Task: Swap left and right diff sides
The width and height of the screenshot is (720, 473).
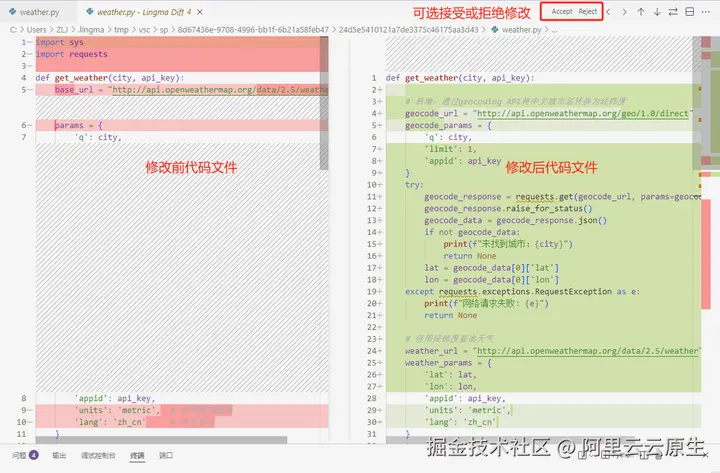Action: pos(673,12)
